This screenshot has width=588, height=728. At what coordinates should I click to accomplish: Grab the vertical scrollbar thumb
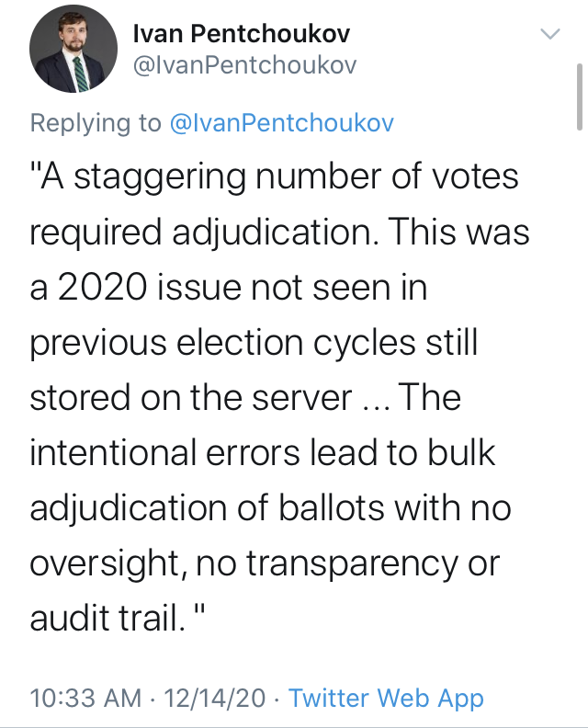click(579, 97)
